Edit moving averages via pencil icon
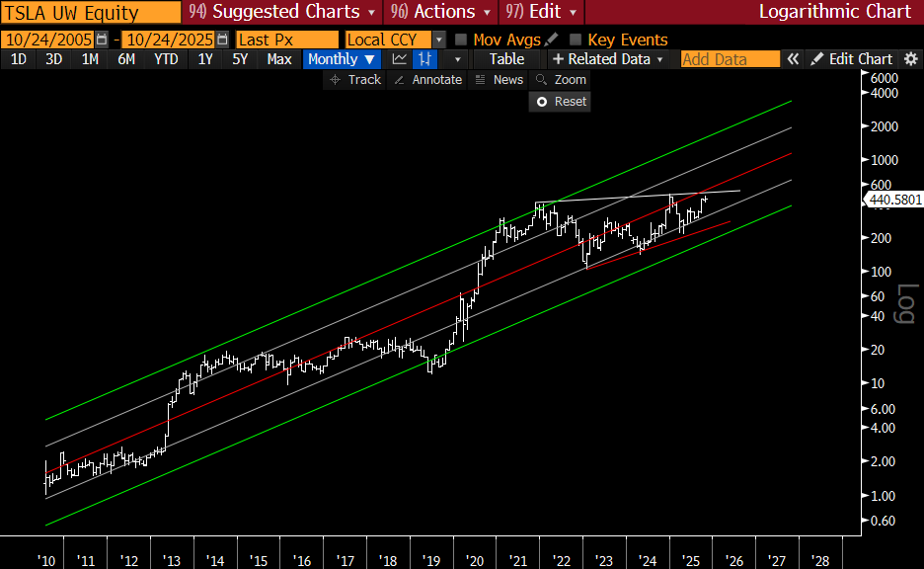This screenshot has height=569, width=924. tap(551, 40)
